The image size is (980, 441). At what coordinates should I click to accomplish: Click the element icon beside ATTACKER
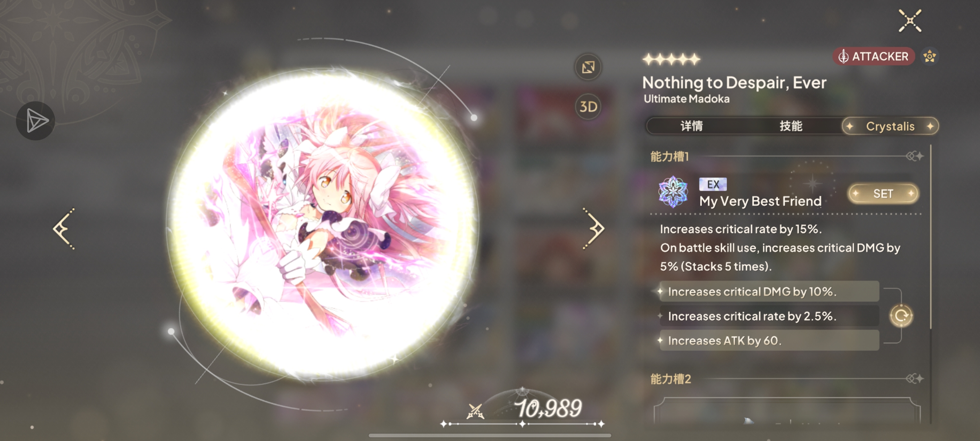930,56
